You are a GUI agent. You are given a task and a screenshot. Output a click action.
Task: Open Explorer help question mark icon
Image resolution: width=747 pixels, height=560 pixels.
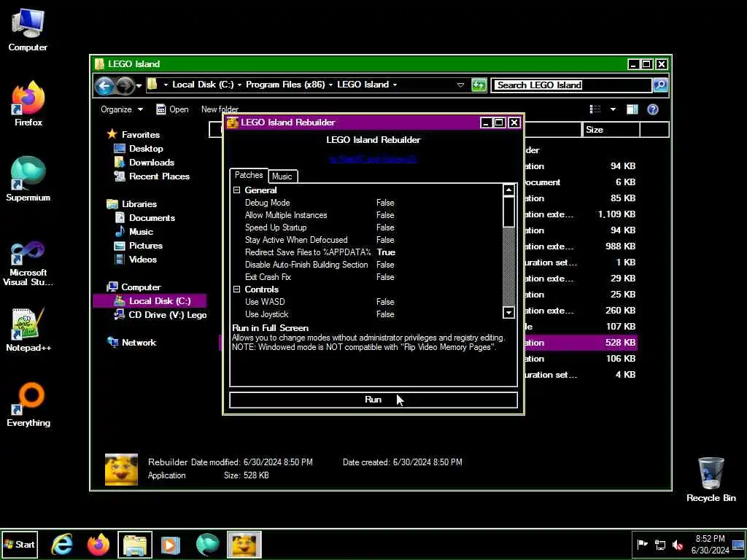click(653, 109)
